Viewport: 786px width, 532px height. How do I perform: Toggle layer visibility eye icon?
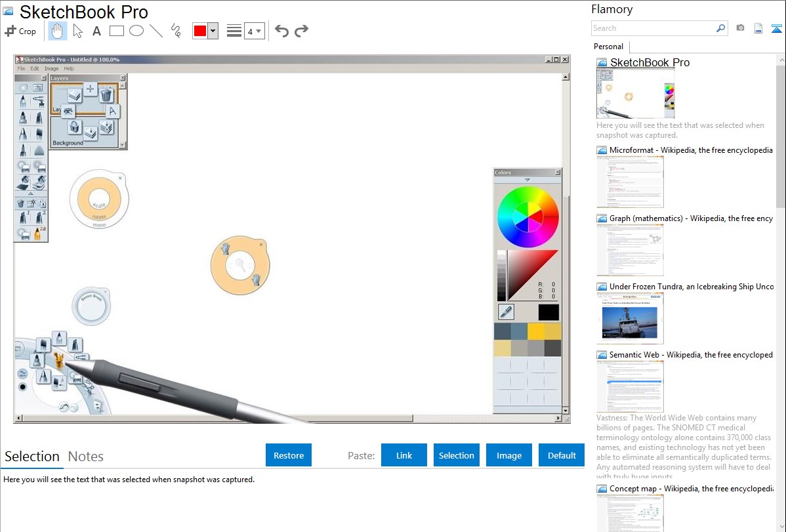[69, 111]
